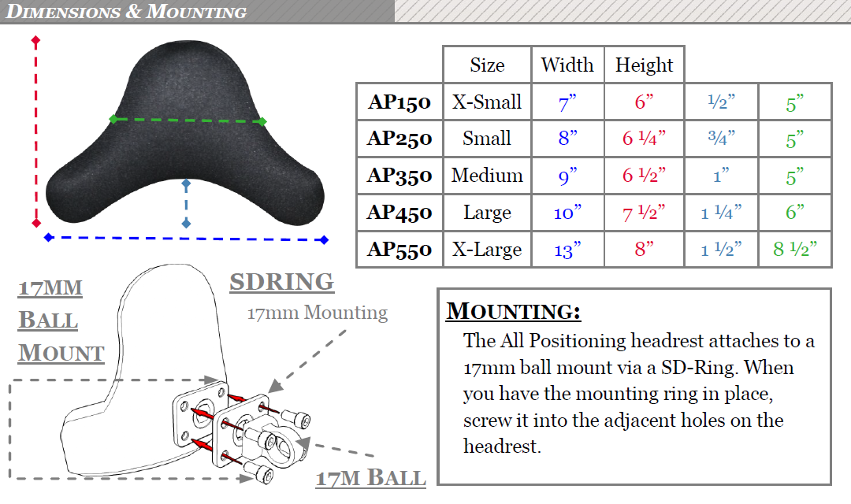
Task: Click the SDRING label link
Action: coord(281,282)
